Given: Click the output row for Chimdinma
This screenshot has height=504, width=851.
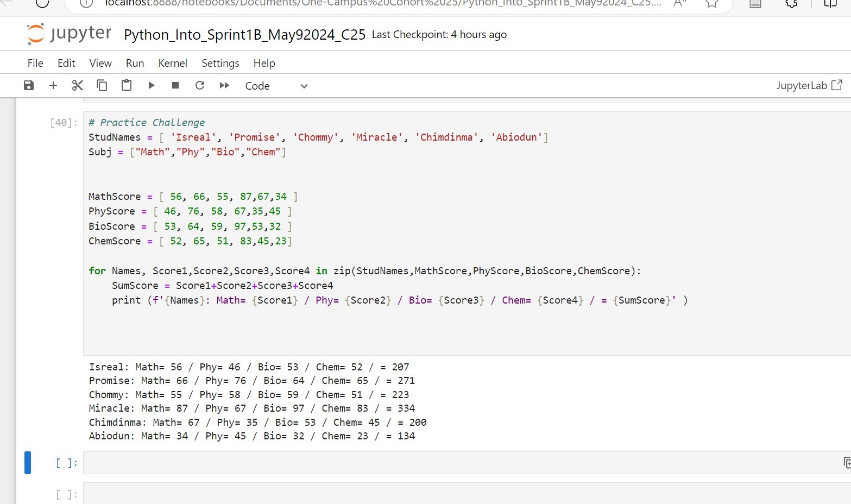Looking at the screenshot, I should (258, 423).
